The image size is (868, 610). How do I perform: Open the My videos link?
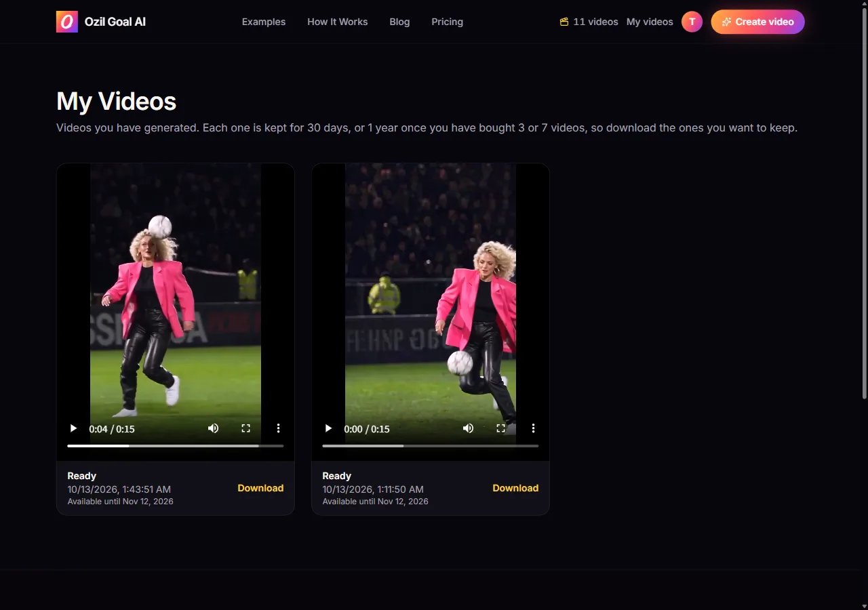pyautogui.click(x=650, y=22)
